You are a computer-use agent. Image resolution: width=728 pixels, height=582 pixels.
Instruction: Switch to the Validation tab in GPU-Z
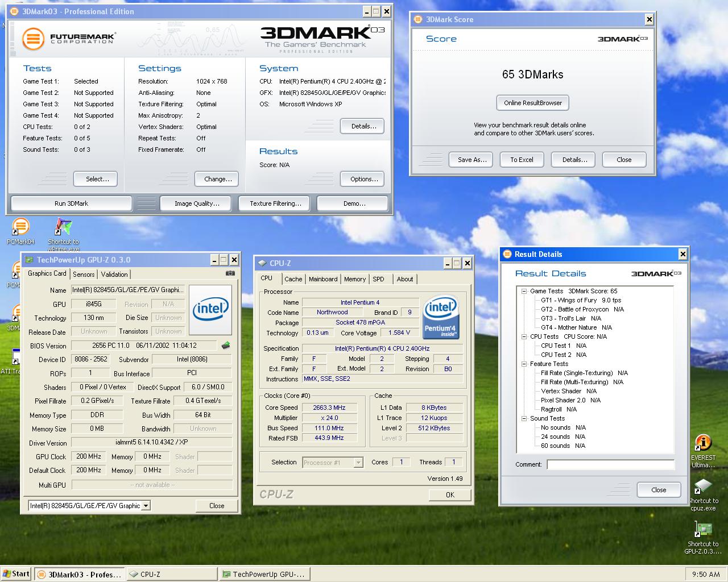click(x=114, y=274)
